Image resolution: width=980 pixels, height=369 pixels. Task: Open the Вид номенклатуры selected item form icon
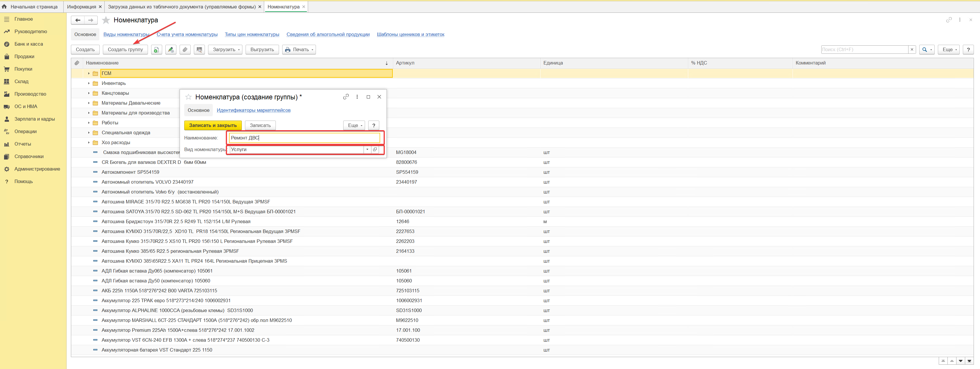coord(375,150)
